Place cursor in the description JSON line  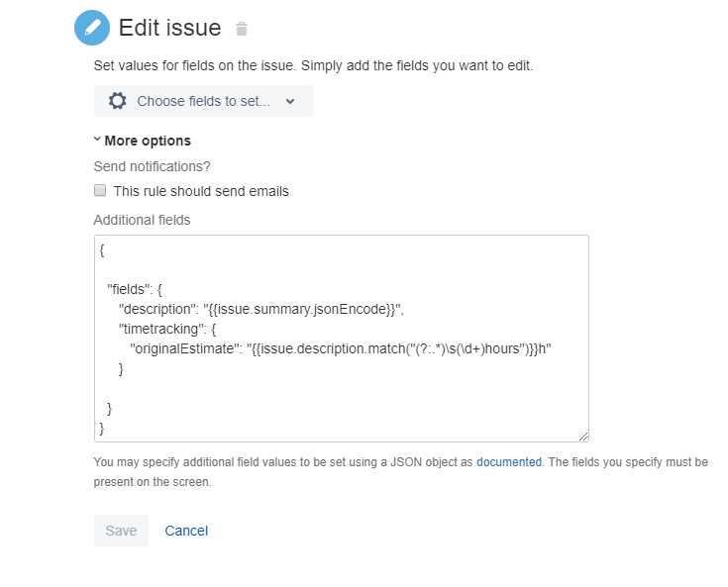260,309
